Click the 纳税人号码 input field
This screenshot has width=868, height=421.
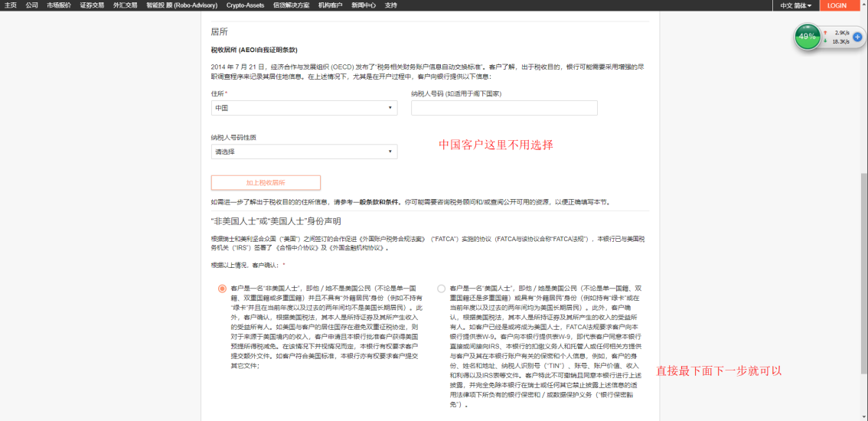[504, 108]
